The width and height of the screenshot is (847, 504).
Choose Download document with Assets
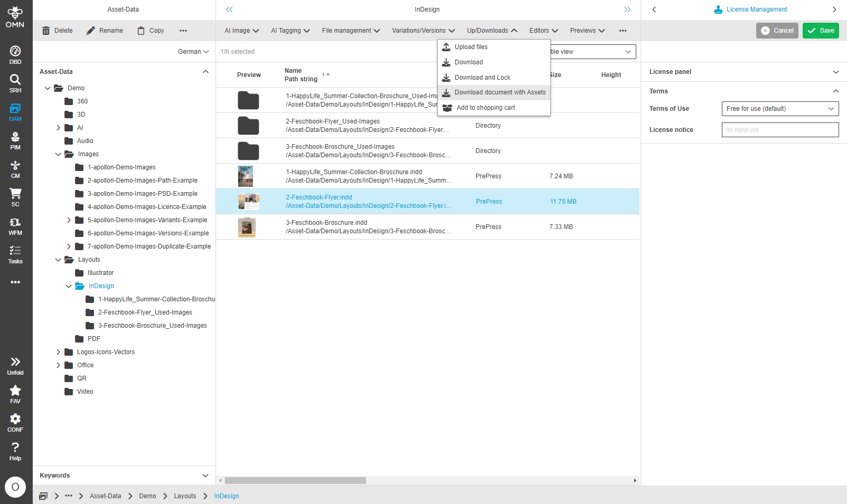point(500,92)
